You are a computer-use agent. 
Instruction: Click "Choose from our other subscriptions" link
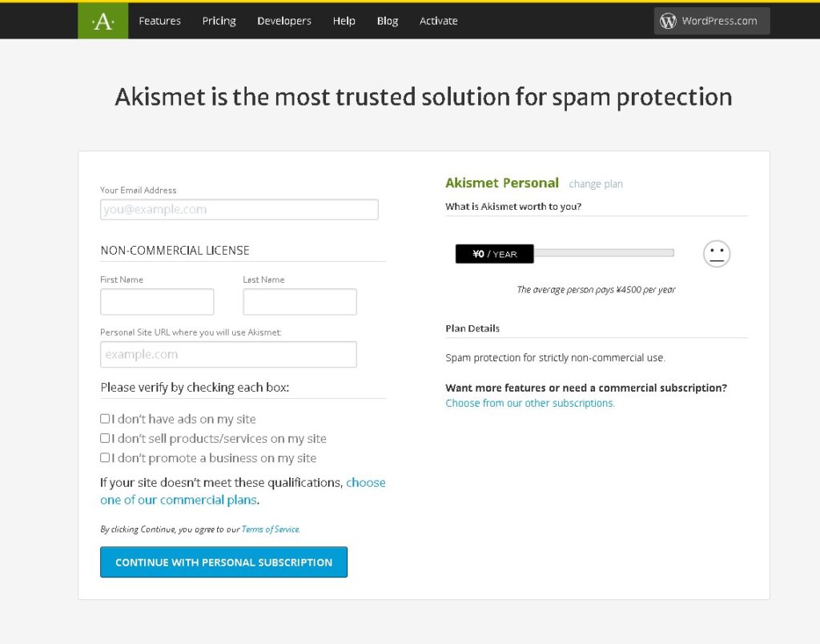click(x=530, y=403)
